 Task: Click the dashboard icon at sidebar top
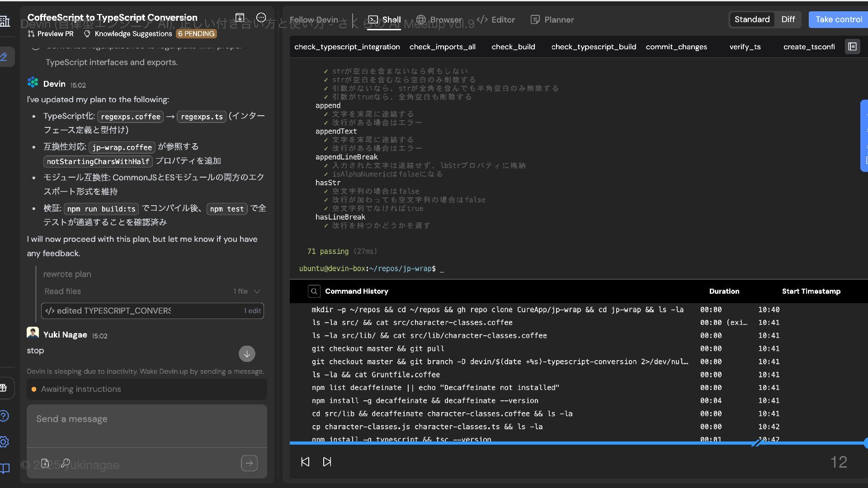pos(5,21)
